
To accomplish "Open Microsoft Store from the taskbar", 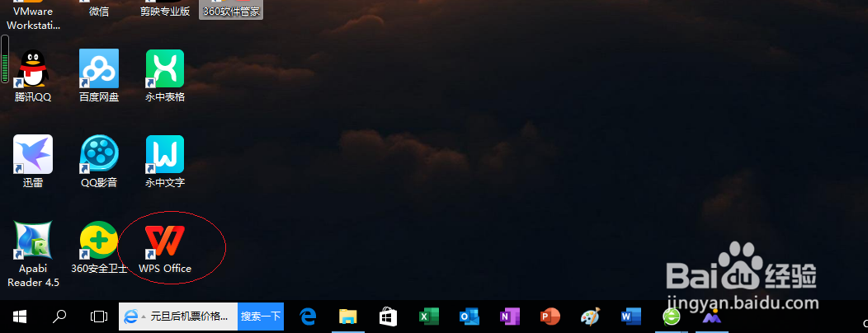I will [388, 317].
